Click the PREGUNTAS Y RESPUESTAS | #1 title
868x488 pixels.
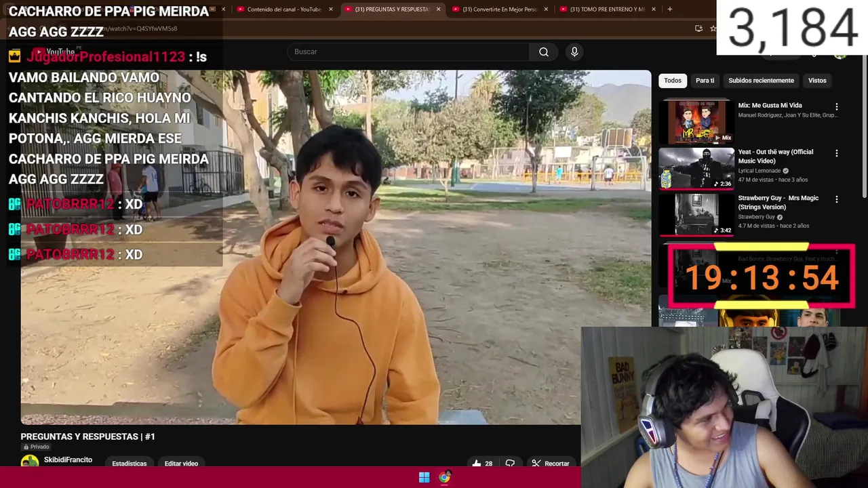pos(88,436)
